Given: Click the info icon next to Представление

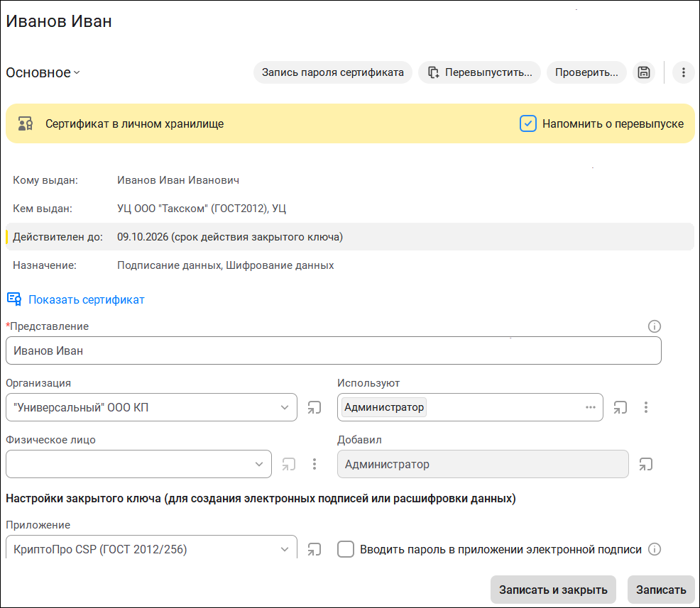Looking at the screenshot, I should [x=654, y=326].
